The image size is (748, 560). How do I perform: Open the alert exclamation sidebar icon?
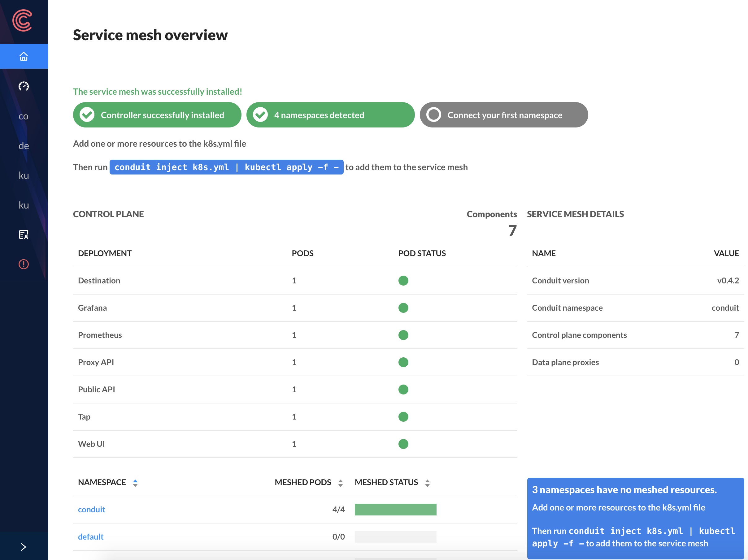click(24, 264)
